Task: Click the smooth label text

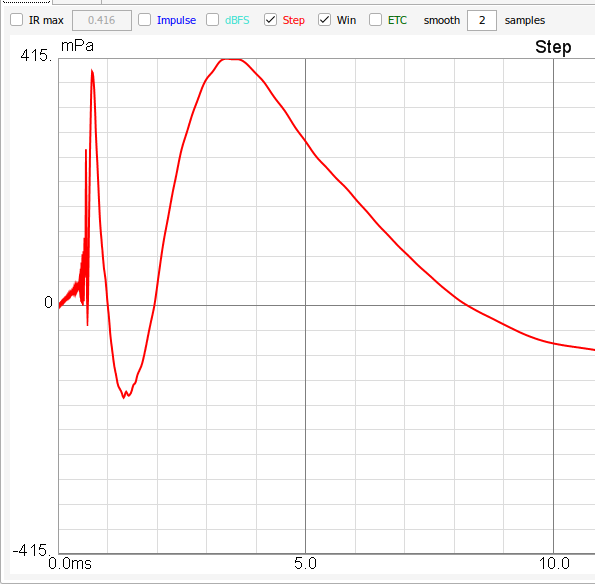Action: pos(442,20)
